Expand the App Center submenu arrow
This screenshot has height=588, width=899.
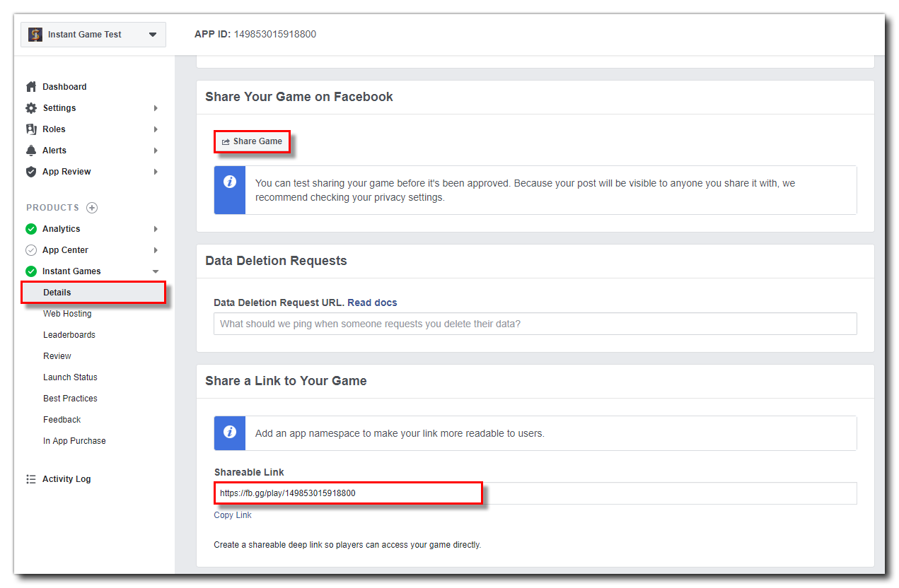tap(156, 250)
